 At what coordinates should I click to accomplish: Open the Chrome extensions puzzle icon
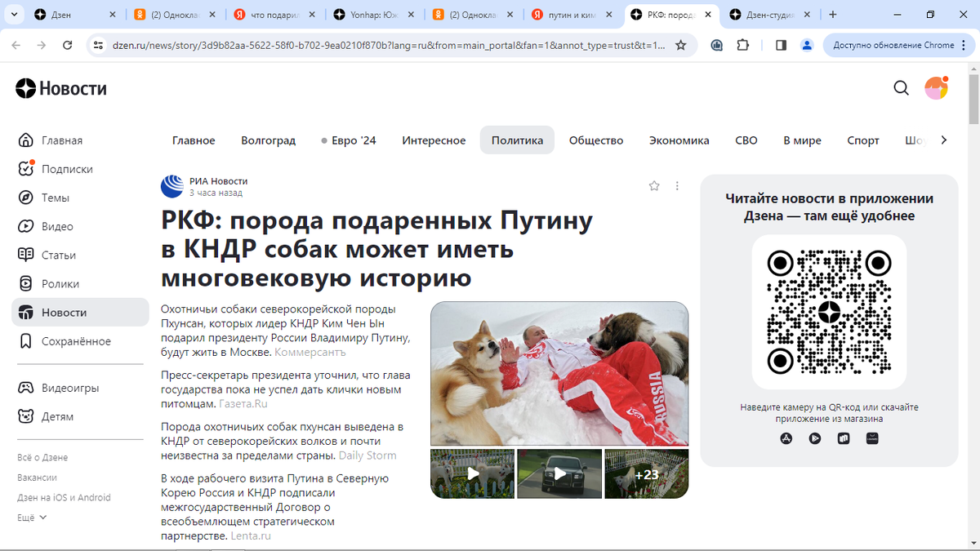[743, 45]
